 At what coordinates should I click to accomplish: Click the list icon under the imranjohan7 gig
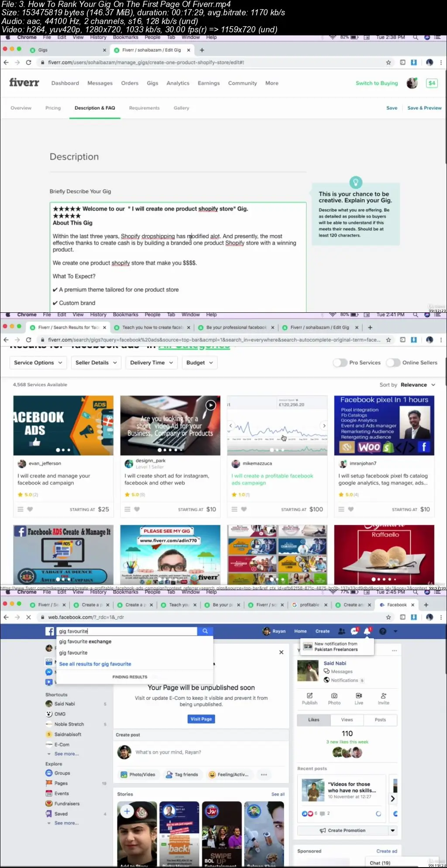pos(341,509)
